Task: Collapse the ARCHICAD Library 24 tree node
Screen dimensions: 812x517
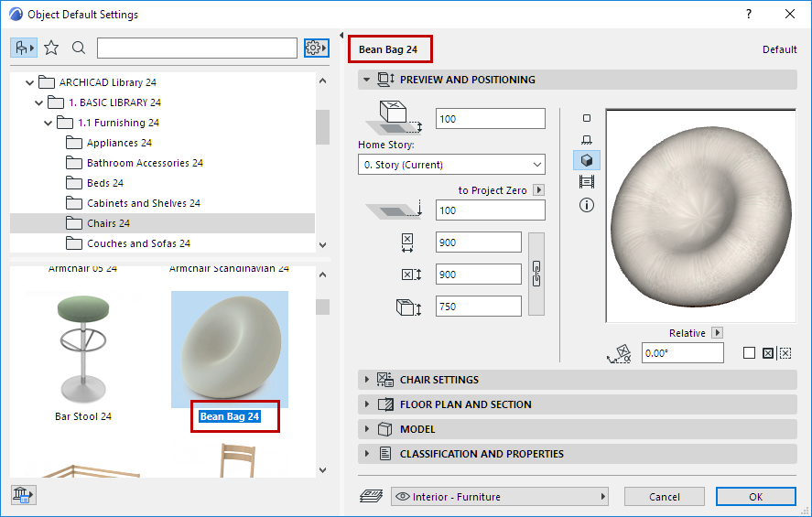Action: pos(29,82)
